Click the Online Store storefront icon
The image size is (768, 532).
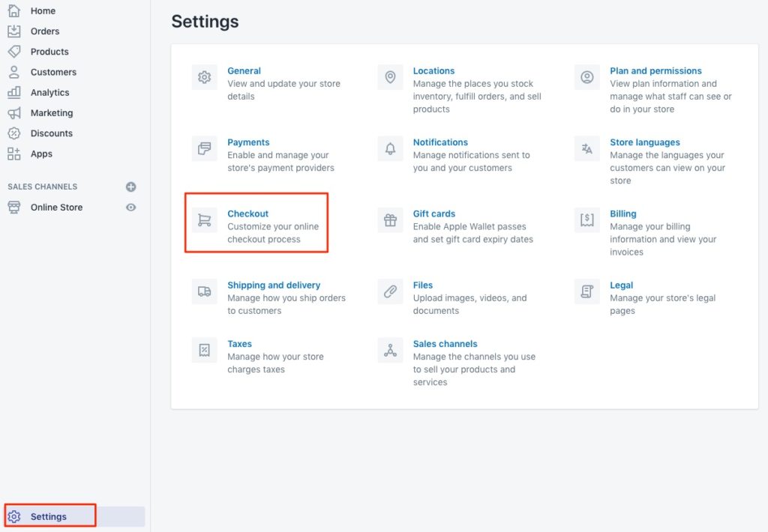[14, 207]
